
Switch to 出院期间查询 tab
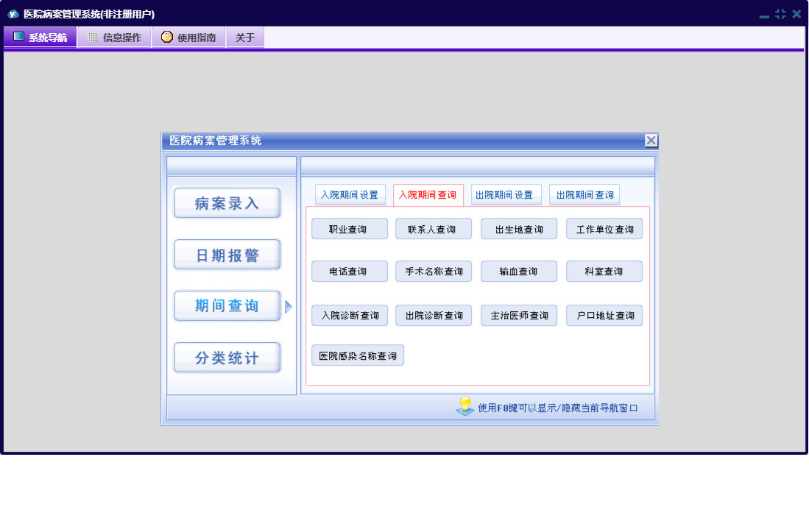[584, 195]
